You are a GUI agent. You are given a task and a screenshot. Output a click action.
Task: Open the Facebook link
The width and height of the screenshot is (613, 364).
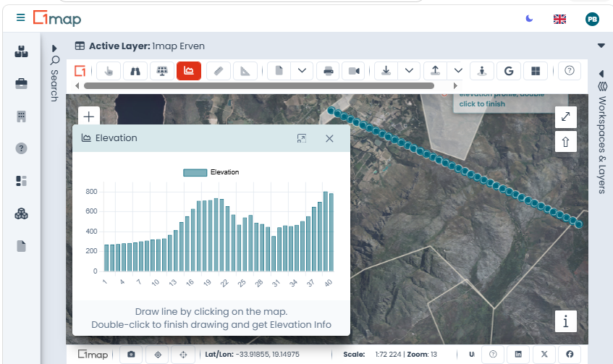[570, 354]
